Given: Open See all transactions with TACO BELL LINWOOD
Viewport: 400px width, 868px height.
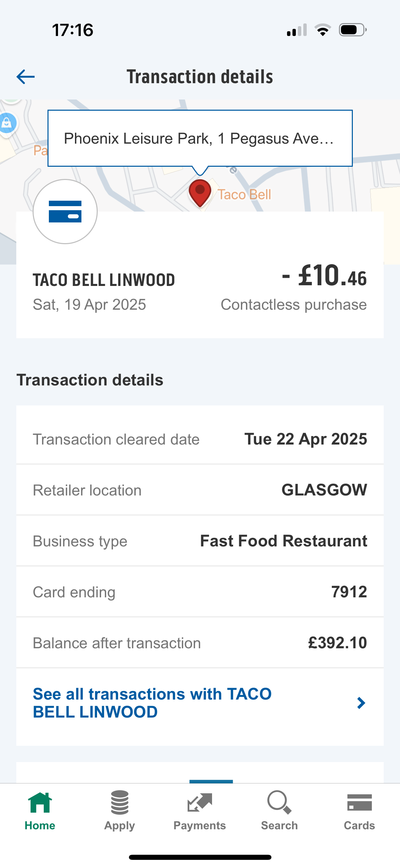Looking at the screenshot, I should coord(153,703).
